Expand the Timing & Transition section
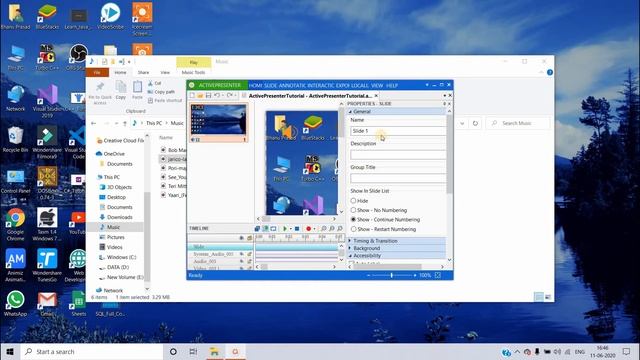The width and height of the screenshot is (640, 360). (x=350, y=241)
